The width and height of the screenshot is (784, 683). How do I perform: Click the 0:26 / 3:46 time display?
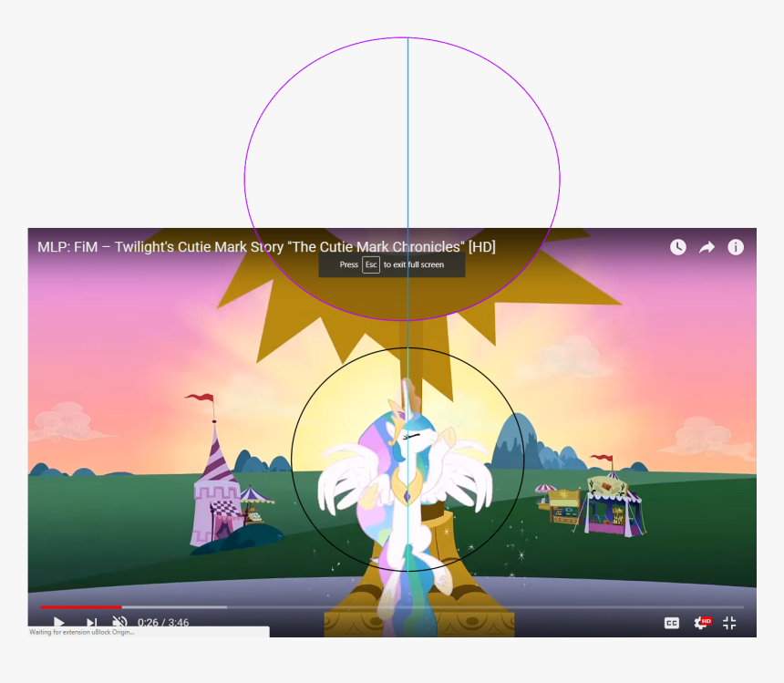point(163,623)
